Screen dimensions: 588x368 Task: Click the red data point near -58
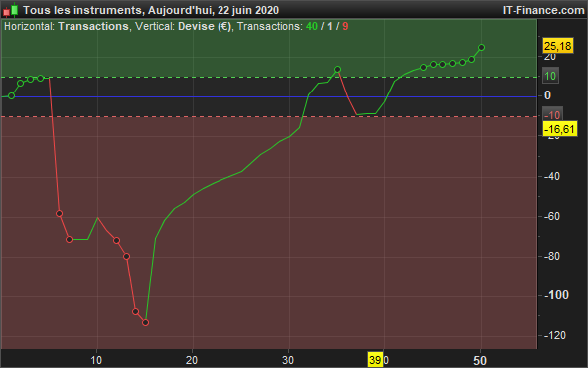click(59, 213)
